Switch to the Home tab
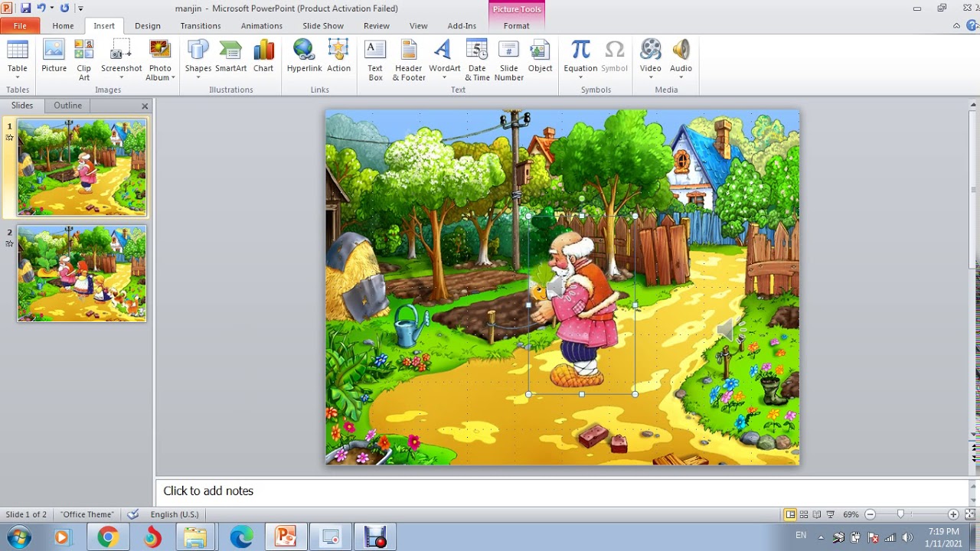 [x=63, y=26]
